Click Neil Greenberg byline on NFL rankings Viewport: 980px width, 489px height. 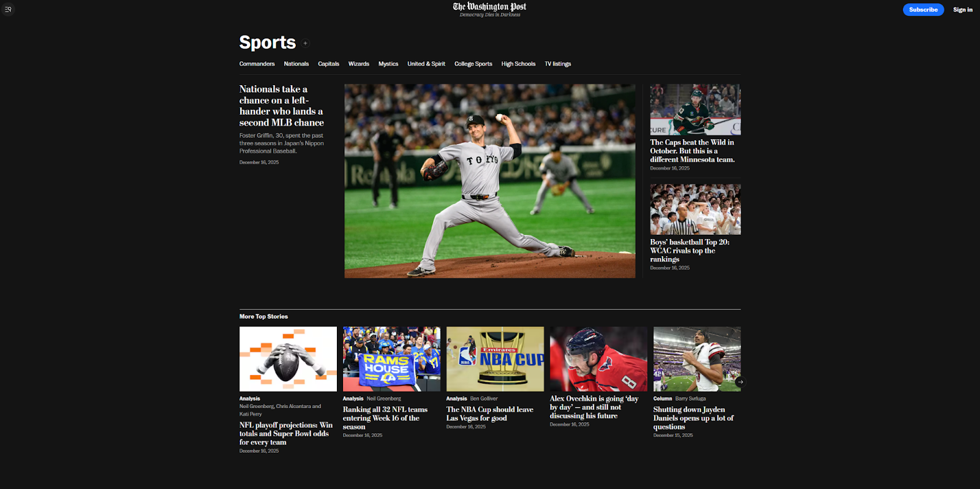click(384, 398)
